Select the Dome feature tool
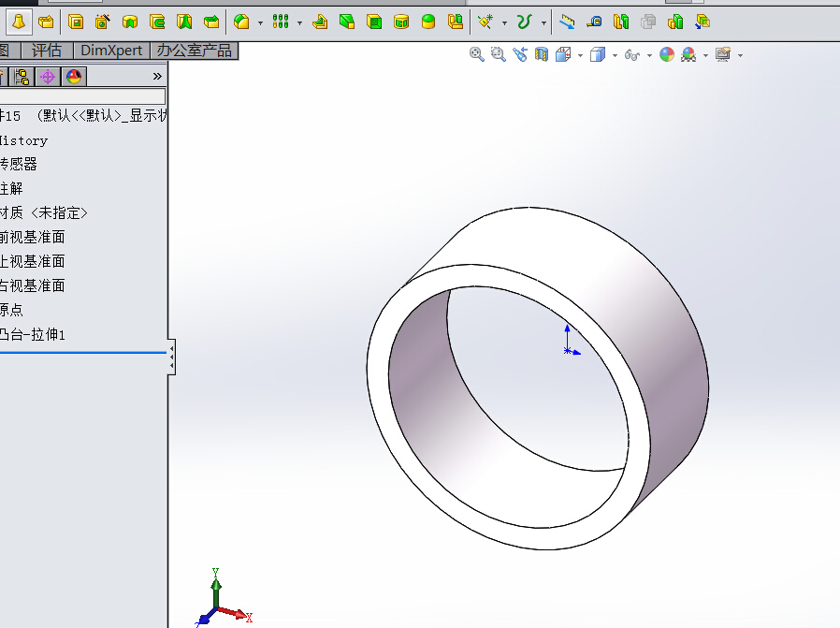Image resolution: width=840 pixels, height=628 pixels. coord(428,22)
